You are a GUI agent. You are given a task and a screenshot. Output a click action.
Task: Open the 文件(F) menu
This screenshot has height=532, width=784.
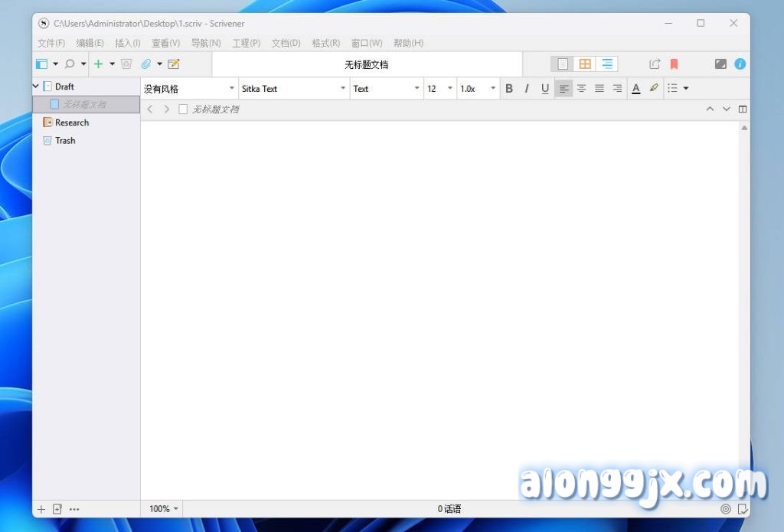point(51,44)
